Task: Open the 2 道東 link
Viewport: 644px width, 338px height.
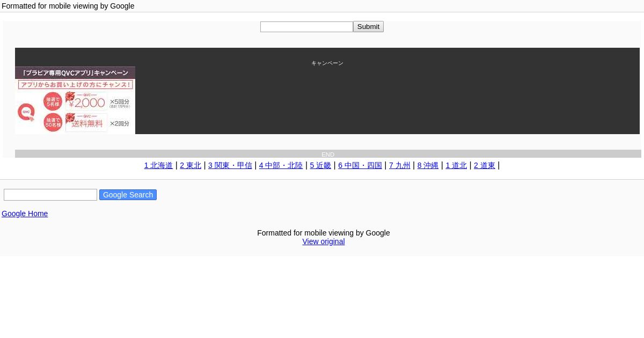Action: (485, 165)
